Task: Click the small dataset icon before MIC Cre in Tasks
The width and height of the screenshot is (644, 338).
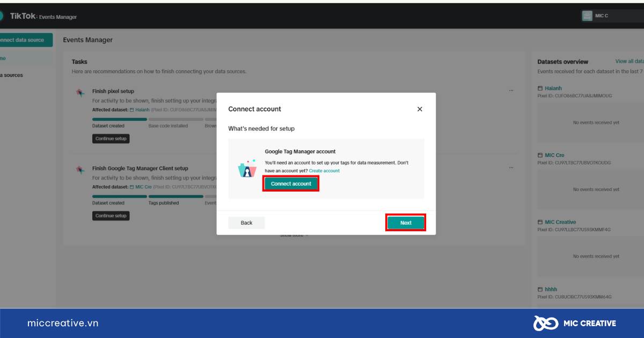Action: tap(132, 187)
